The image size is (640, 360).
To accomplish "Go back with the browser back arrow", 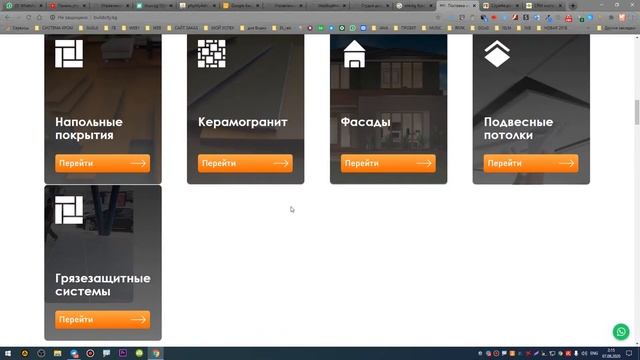I will pyautogui.click(x=8, y=18).
